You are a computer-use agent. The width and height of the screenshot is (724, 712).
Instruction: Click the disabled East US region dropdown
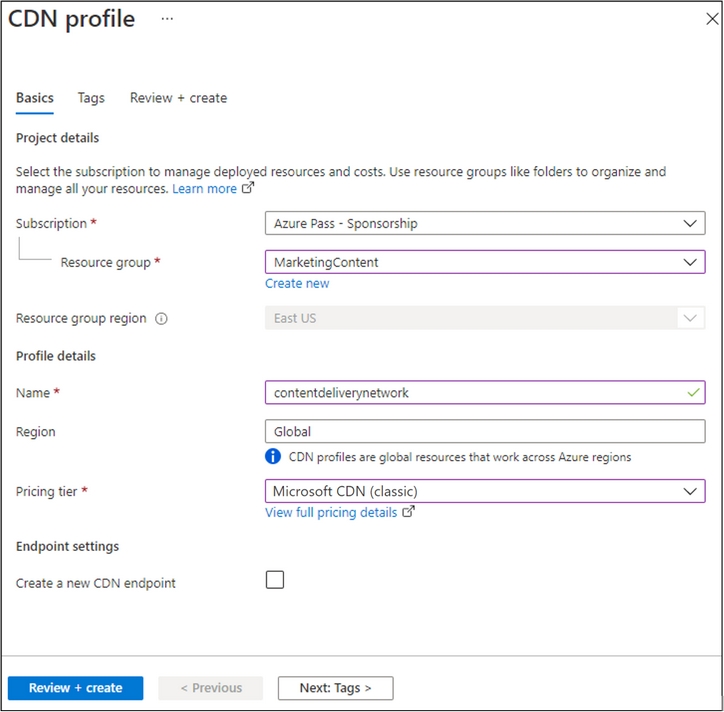point(485,318)
